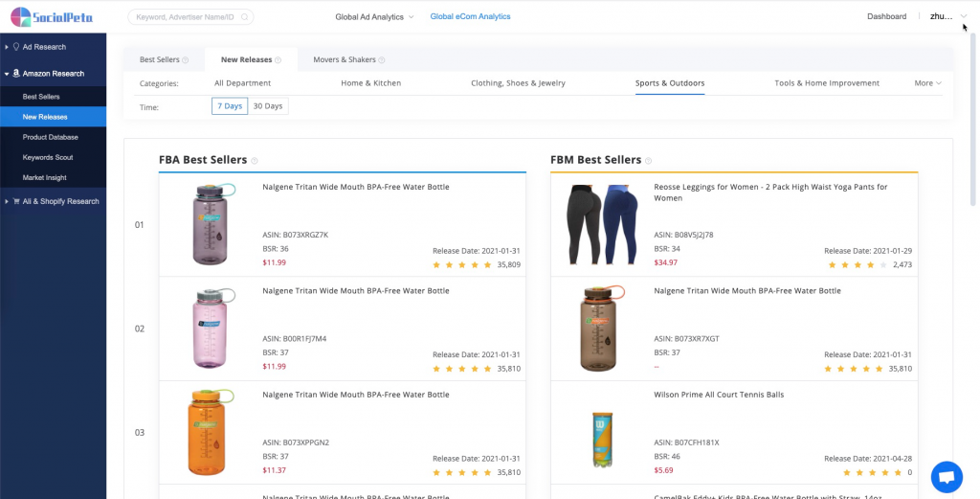Image resolution: width=980 pixels, height=499 pixels.
Task: Click star rating of ASIN B073XRGZ7K
Action: [x=462, y=265]
